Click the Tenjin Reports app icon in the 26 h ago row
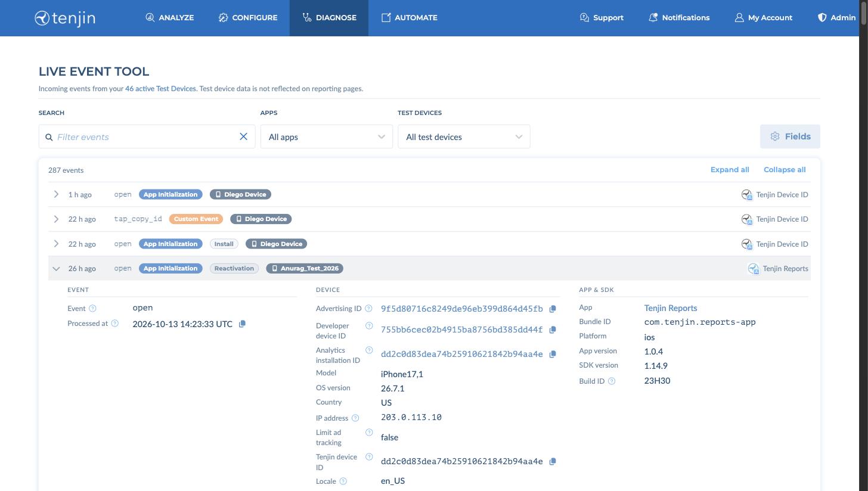 click(x=754, y=269)
